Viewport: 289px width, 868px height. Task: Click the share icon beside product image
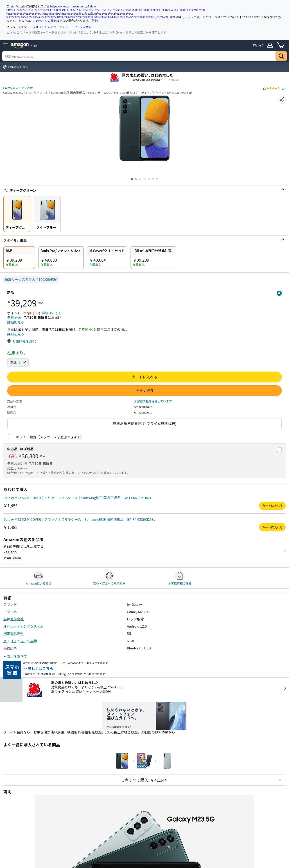coord(282,100)
